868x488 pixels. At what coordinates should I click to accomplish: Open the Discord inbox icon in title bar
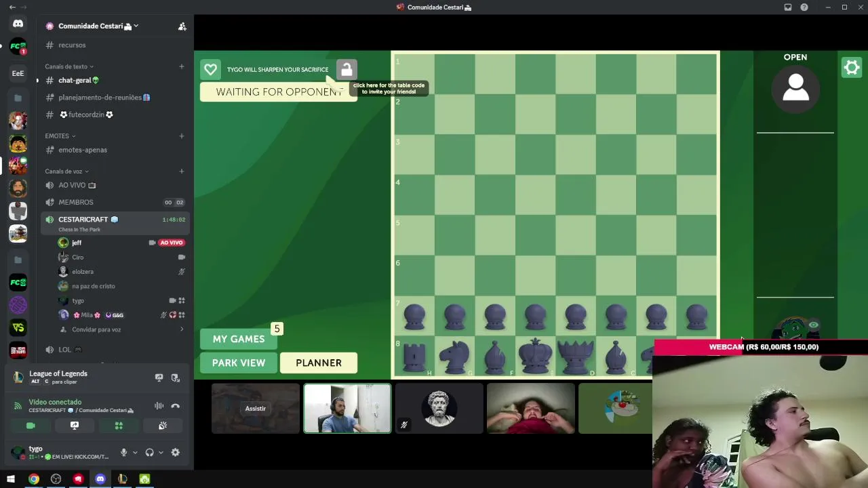(x=788, y=7)
